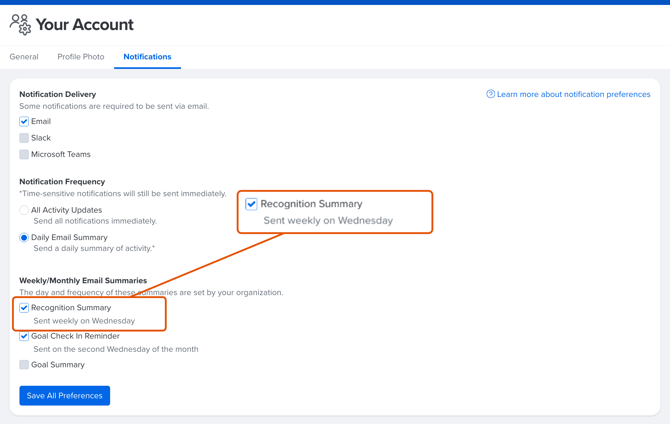Click the Microsoft Teams label text
The image size is (670, 424).
click(x=61, y=154)
